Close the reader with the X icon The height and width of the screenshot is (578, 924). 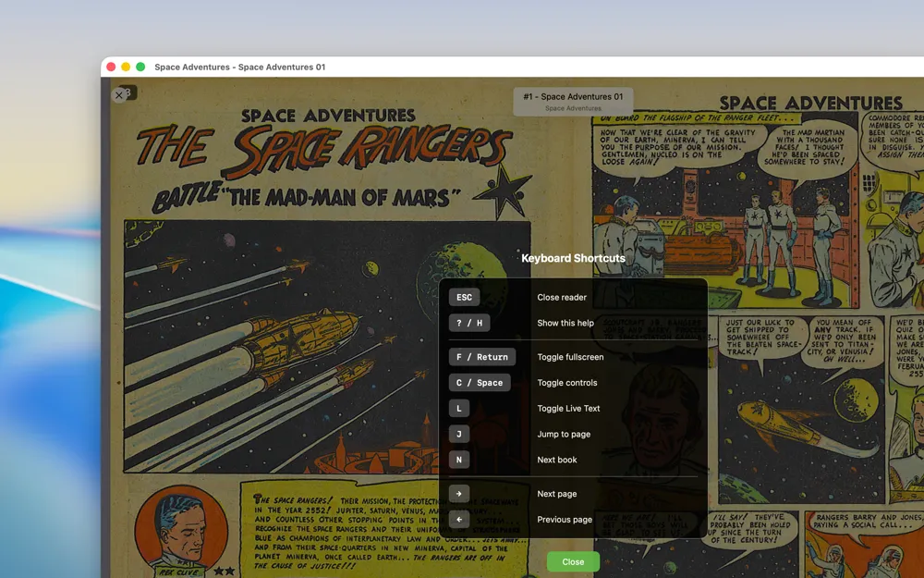coord(119,95)
